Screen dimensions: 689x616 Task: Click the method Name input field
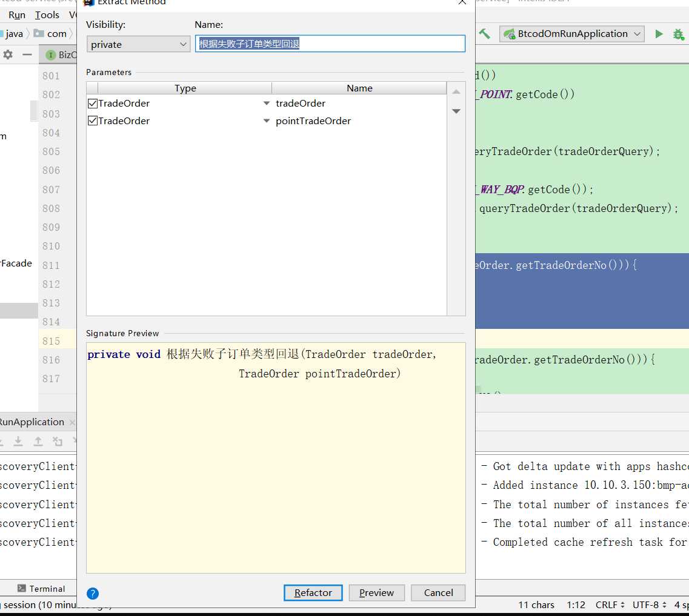pos(330,44)
